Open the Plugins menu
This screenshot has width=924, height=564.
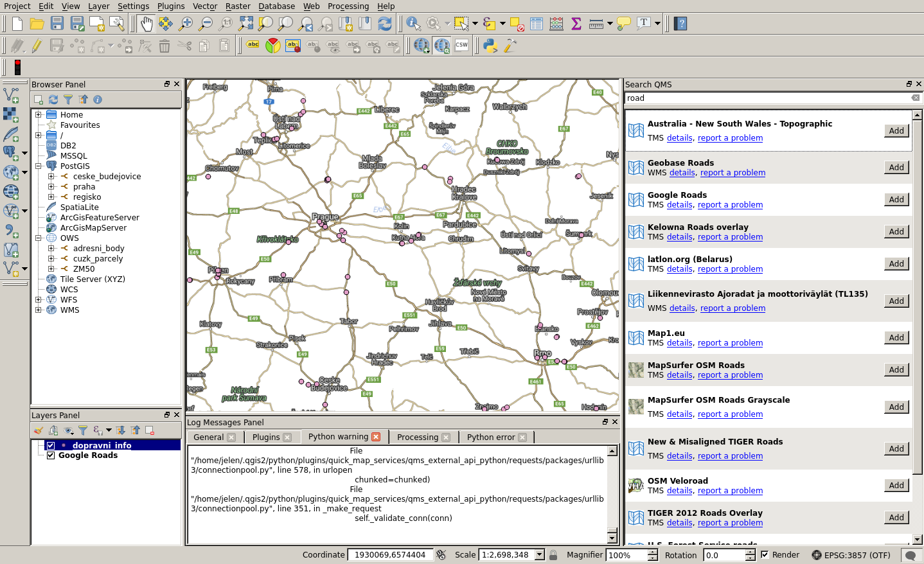pos(171,6)
